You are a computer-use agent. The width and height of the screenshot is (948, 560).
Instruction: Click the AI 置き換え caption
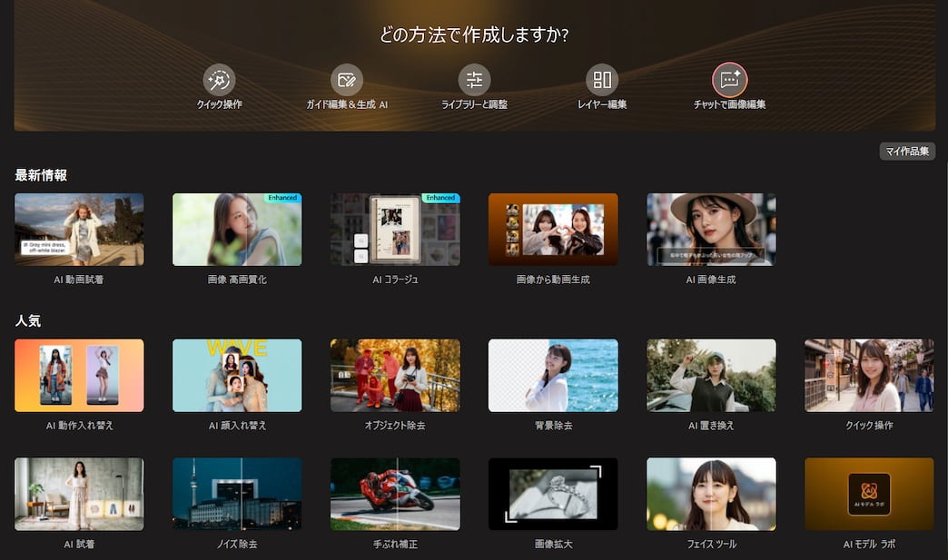coord(711,426)
